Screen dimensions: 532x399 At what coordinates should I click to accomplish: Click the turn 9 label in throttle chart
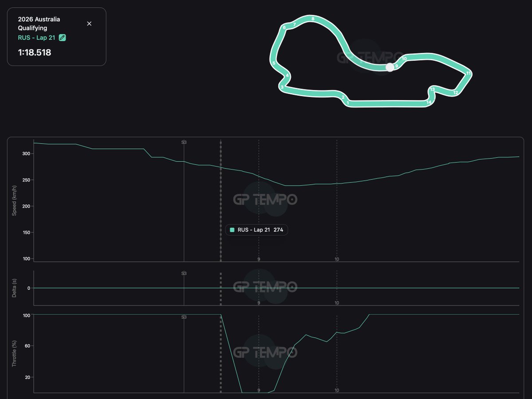[x=259, y=391]
